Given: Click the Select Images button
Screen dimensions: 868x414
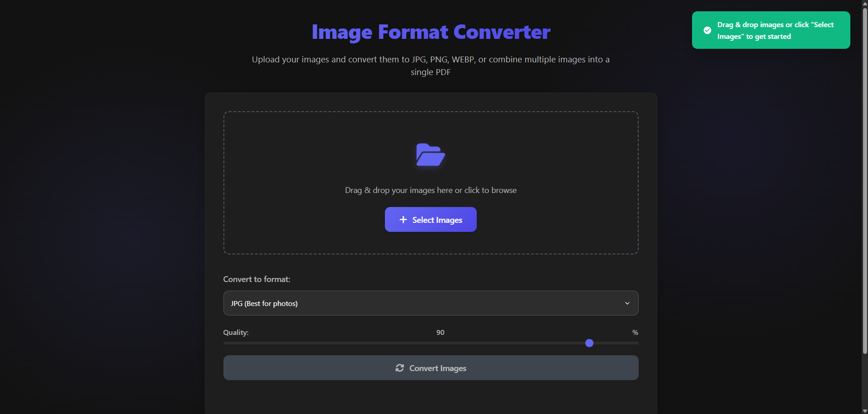Looking at the screenshot, I should [x=430, y=219].
